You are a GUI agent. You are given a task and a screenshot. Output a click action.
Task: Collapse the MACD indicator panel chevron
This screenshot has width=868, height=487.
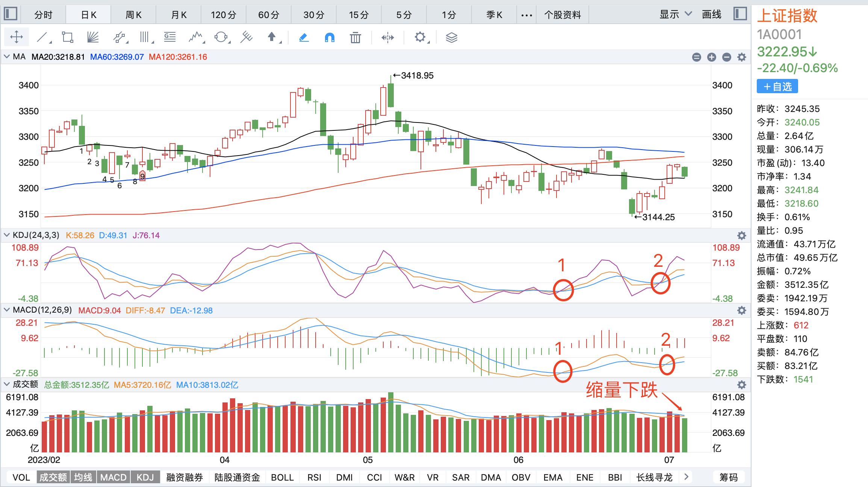(x=6, y=310)
